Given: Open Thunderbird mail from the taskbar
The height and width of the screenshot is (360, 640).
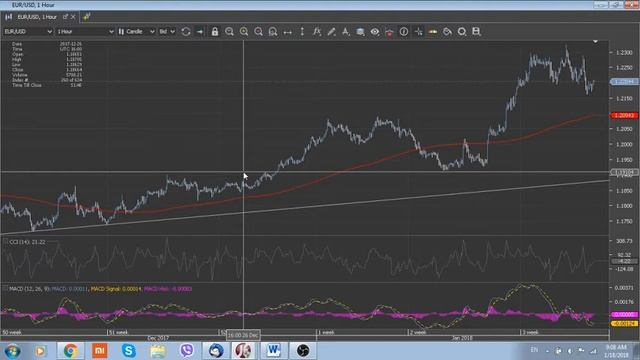Looking at the screenshot, I should (x=216, y=351).
